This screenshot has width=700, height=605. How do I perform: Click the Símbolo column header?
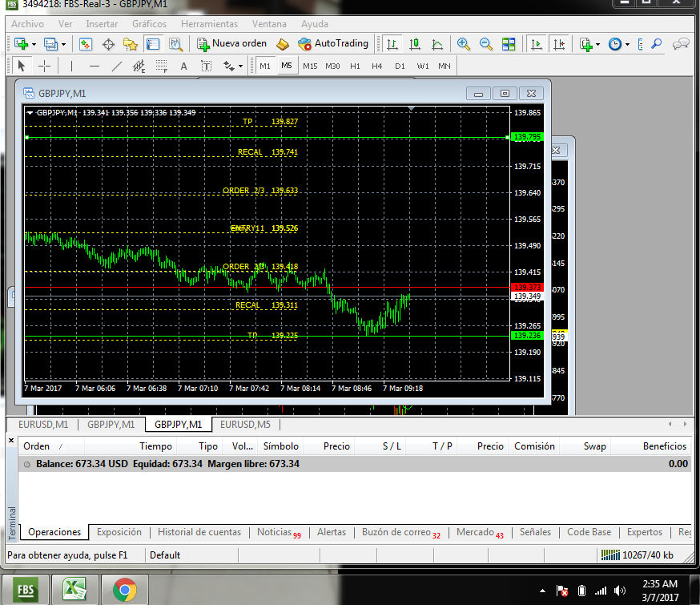pos(281,446)
